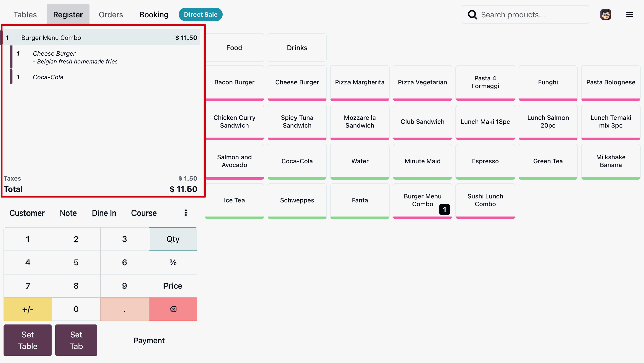Open the three-dot more actions menu
This screenshot has height=363, width=644.
click(x=186, y=213)
